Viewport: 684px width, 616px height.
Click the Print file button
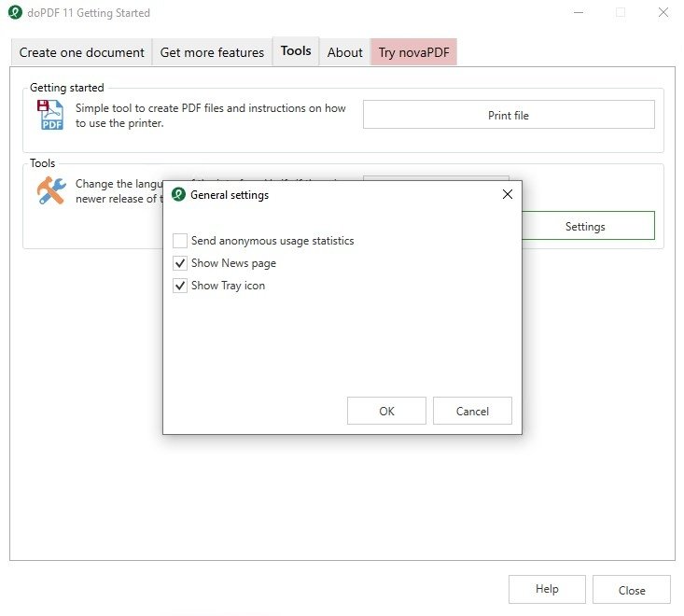point(509,115)
